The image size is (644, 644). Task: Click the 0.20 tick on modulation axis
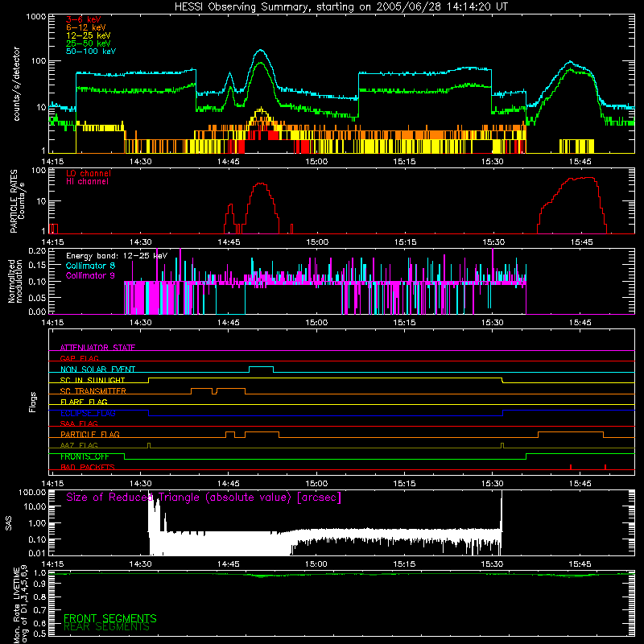[37, 250]
